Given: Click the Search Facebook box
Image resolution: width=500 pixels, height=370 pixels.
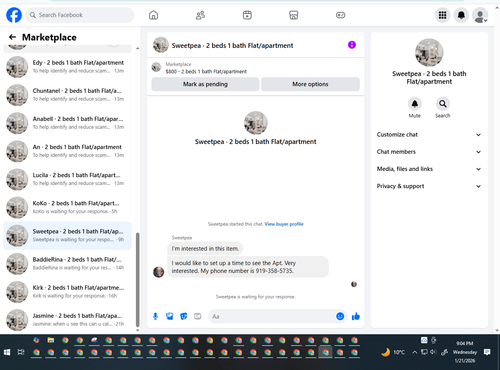Looking at the screenshot, I should [x=80, y=15].
